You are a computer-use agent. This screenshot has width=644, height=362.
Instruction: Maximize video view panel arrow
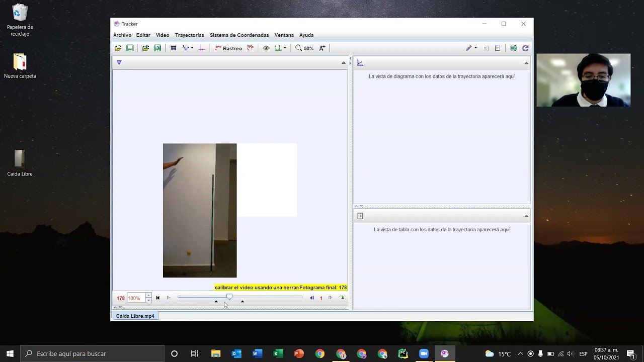[344, 63]
